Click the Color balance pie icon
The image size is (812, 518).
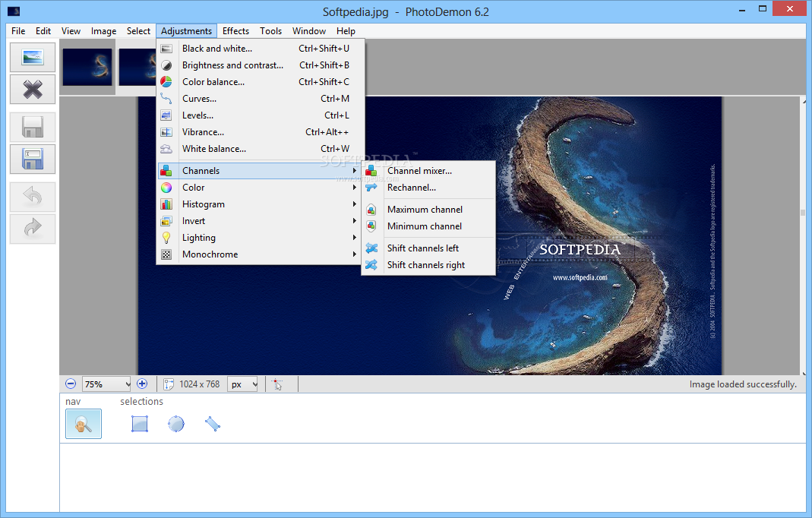point(166,82)
